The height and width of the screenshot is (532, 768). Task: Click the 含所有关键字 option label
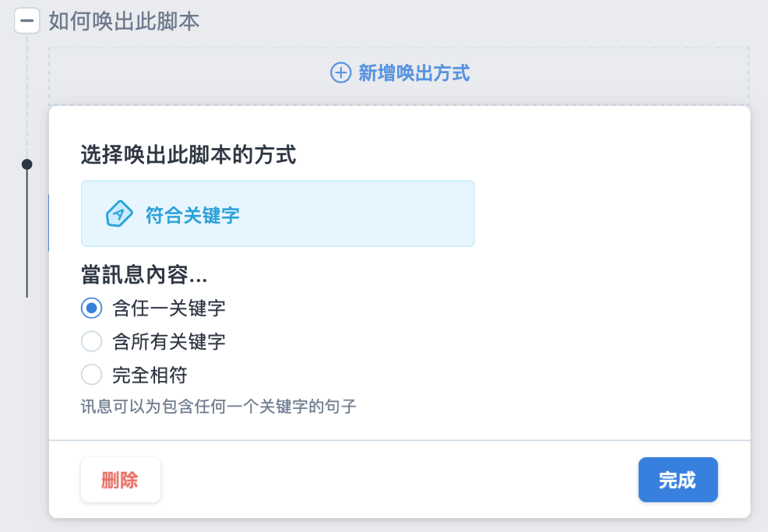169,341
